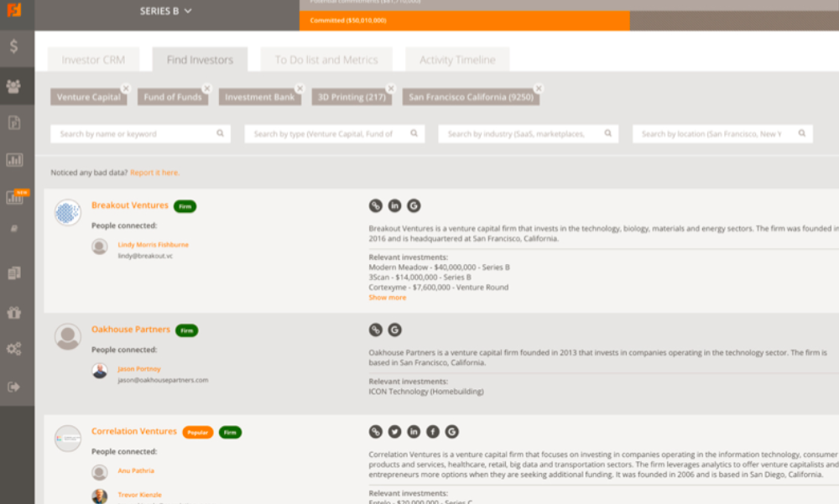Open the dollar sign fundraising section
This screenshot has height=504, width=839.
(14, 47)
